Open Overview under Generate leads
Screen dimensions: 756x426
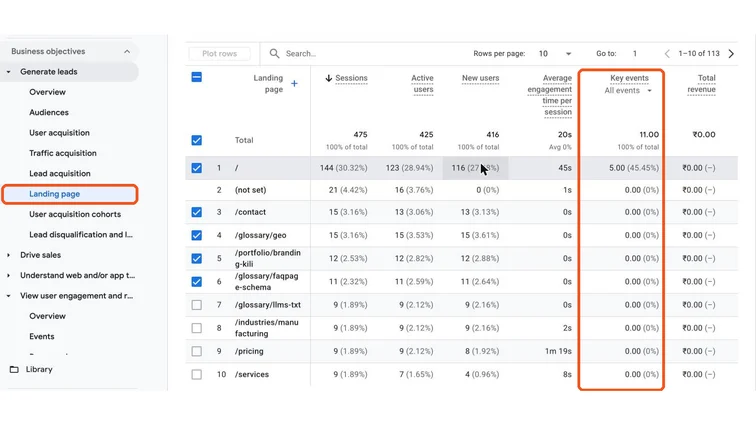tap(47, 92)
